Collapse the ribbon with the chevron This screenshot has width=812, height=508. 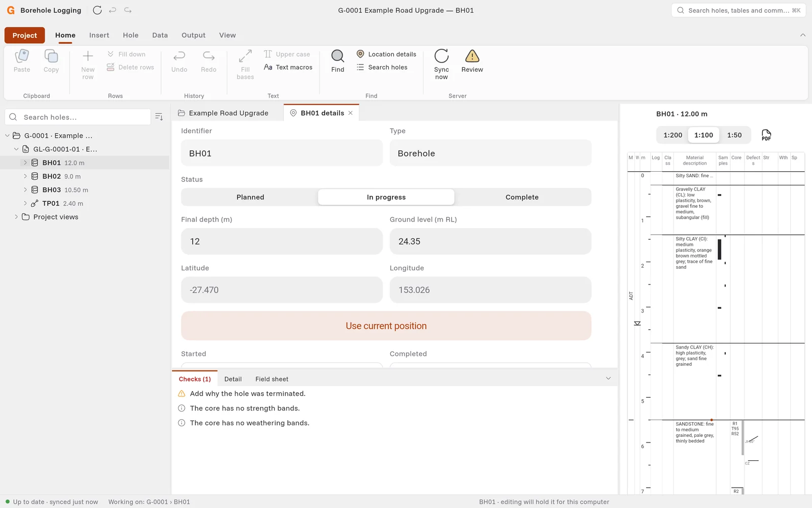(x=803, y=35)
